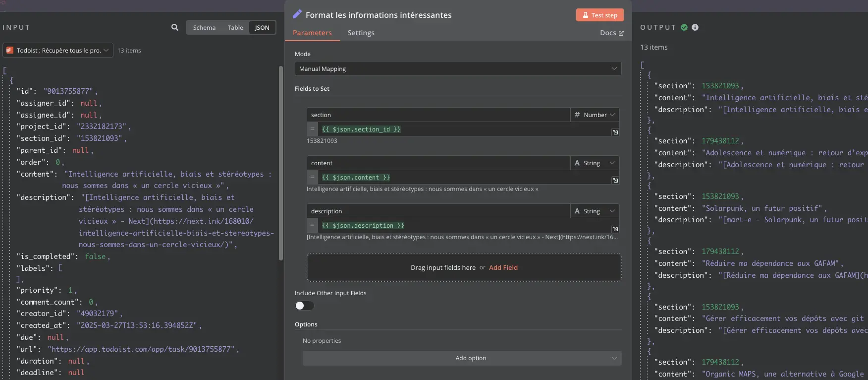The height and width of the screenshot is (380, 868).
Task: Click the Test step button
Action: click(599, 15)
